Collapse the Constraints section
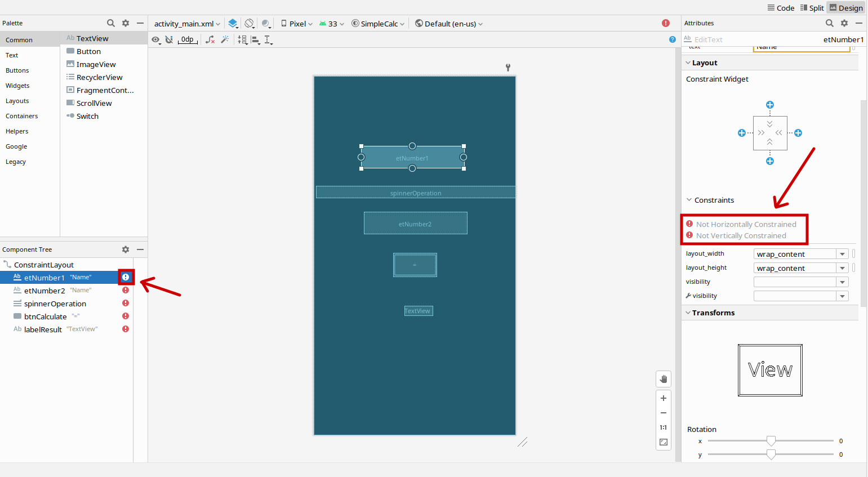868x477 pixels. [689, 200]
